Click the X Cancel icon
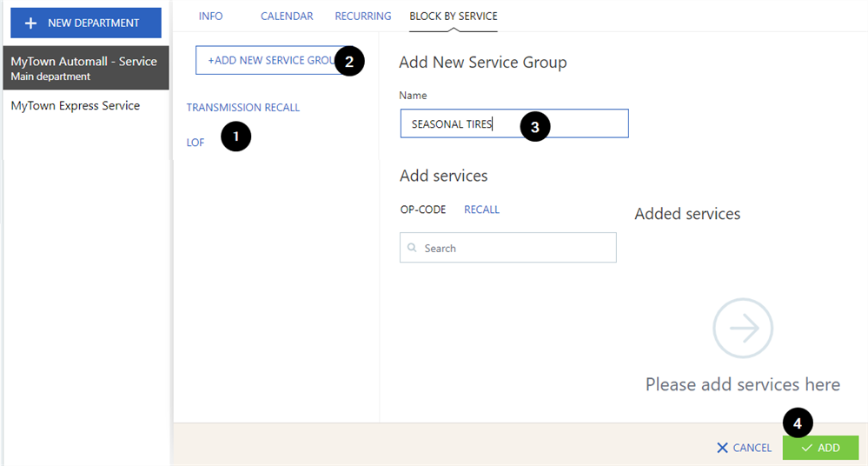Screen dimensions: 868x466 722,448
